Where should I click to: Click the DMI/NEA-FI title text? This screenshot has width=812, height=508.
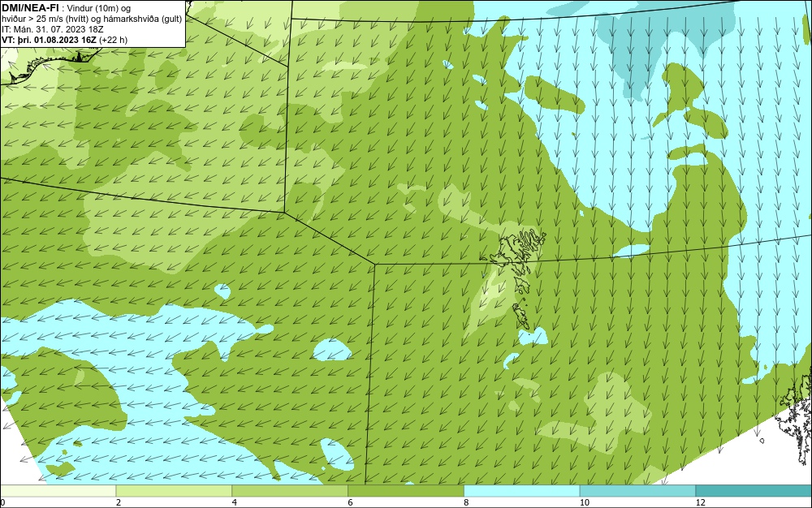(29, 8)
